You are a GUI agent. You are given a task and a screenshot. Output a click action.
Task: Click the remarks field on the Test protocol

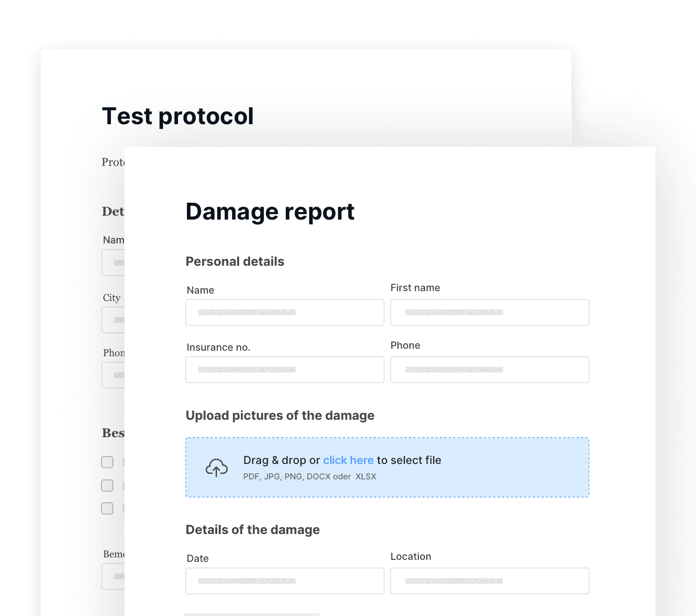click(113, 576)
